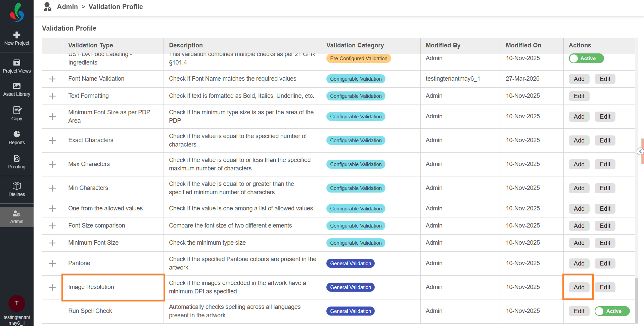Screen dimensions: 644x326
Task: Click the Admin breadcrumb link
Action: pyautogui.click(x=67, y=7)
